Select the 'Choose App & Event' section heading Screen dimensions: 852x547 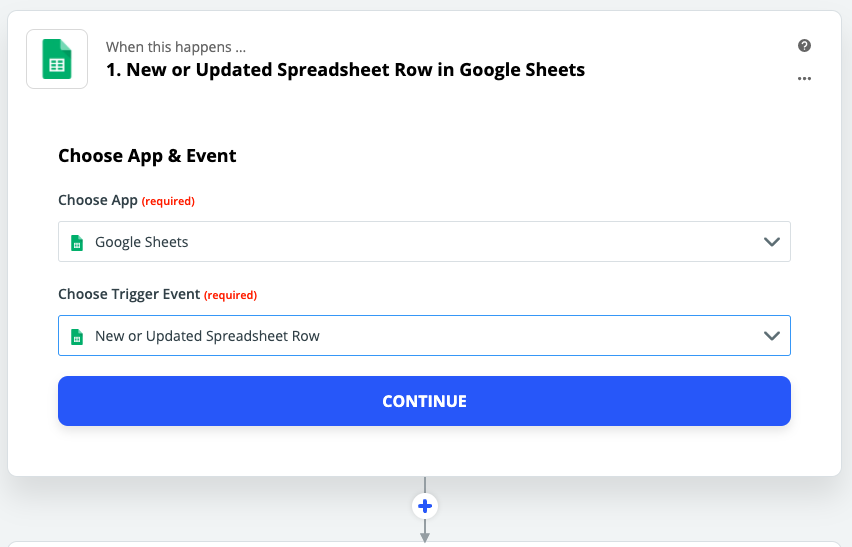[147, 155]
